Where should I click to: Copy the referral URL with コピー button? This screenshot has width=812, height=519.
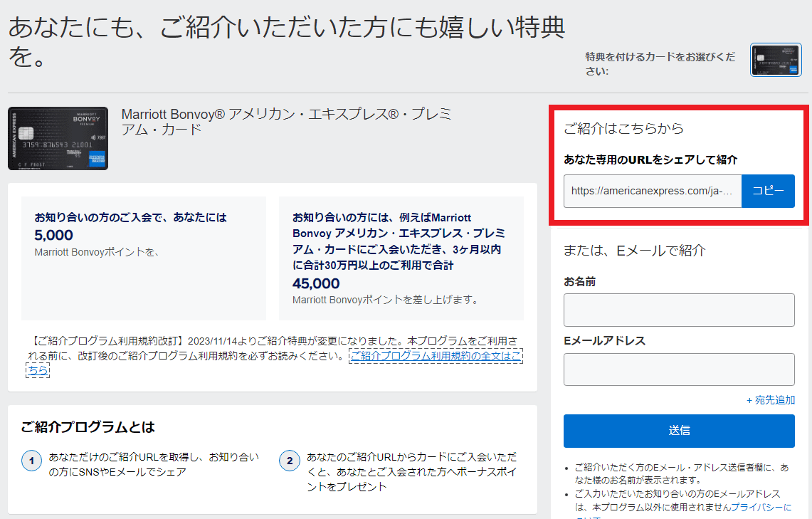click(768, 191)
